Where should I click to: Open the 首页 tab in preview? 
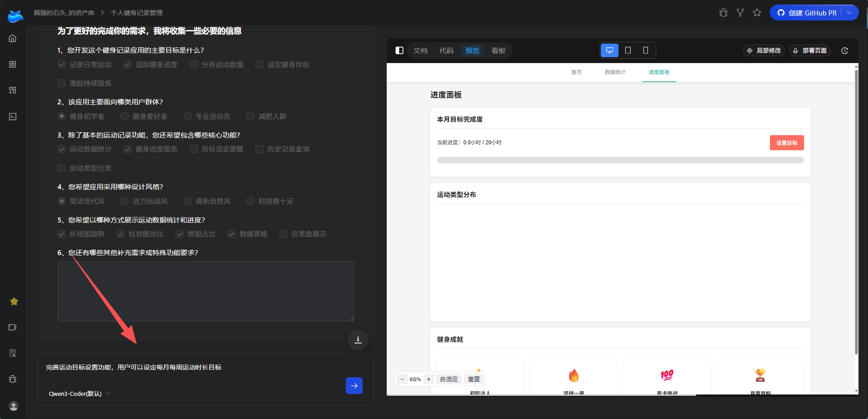[577, 72]
